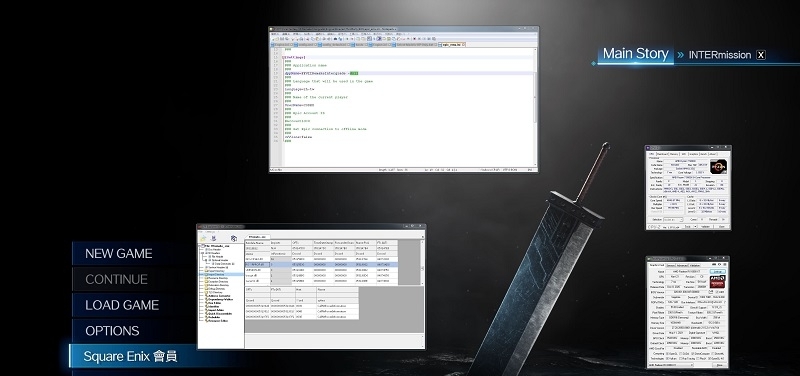800x376 pixels.
Task: Click the Save icon in CFF Explorer toolbar
Action: click(214, 238)
